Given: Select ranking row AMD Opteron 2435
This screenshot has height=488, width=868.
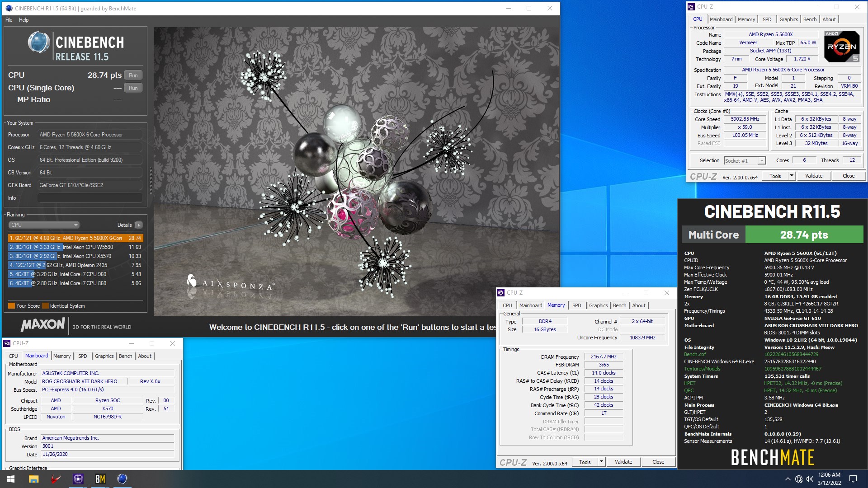Looking at the screenshot, I should coord(75,265).
